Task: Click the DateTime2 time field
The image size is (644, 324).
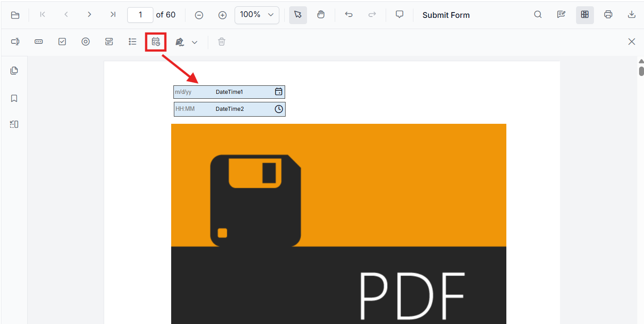Action: tap(230, 109)
